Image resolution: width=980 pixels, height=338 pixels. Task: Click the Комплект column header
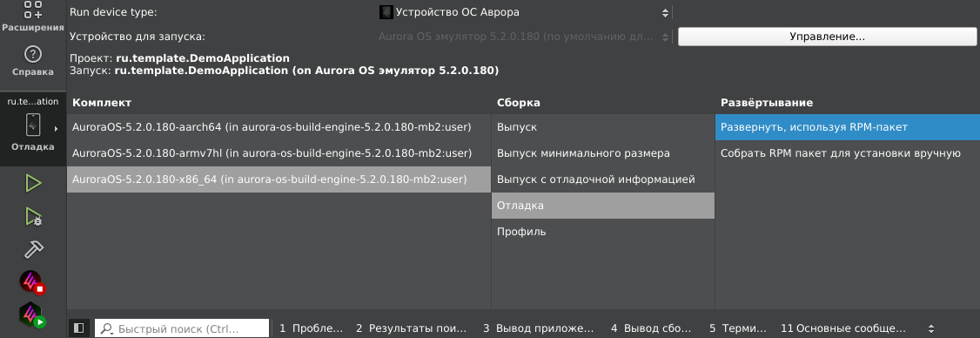tap(102, 103)
